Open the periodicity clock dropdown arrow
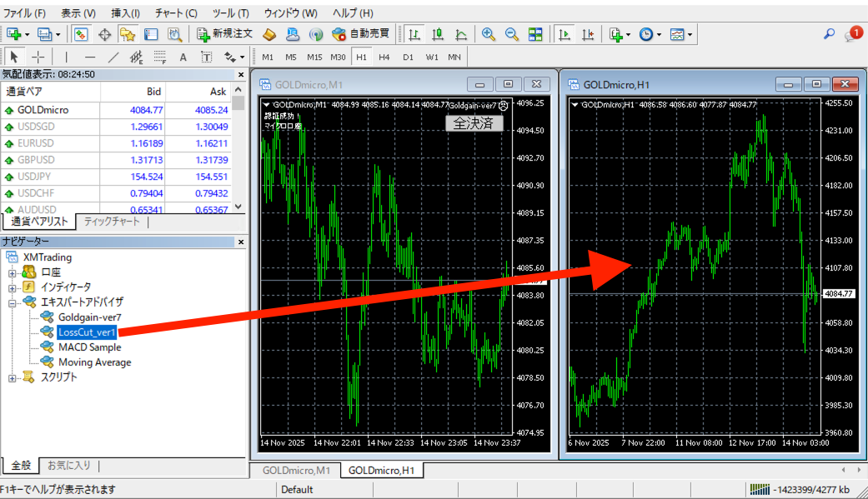The image size is (868, 499). [659, 35]
